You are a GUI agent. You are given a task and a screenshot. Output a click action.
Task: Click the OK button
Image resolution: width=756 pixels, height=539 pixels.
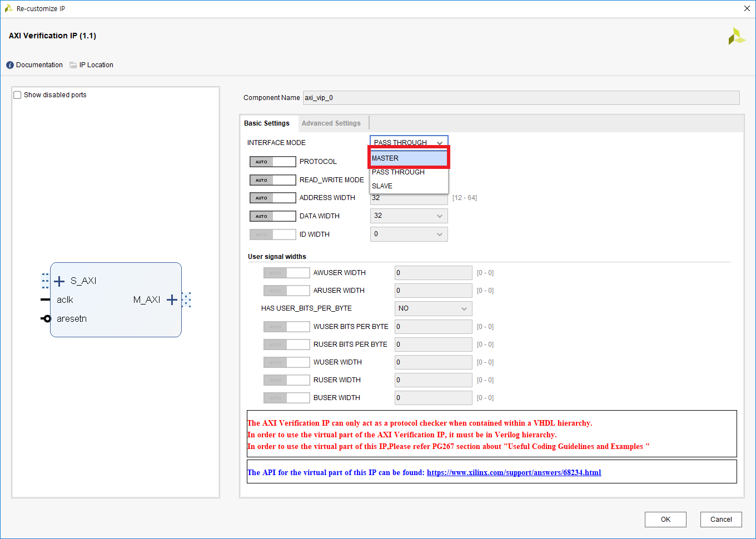click(x=665, y=520)
